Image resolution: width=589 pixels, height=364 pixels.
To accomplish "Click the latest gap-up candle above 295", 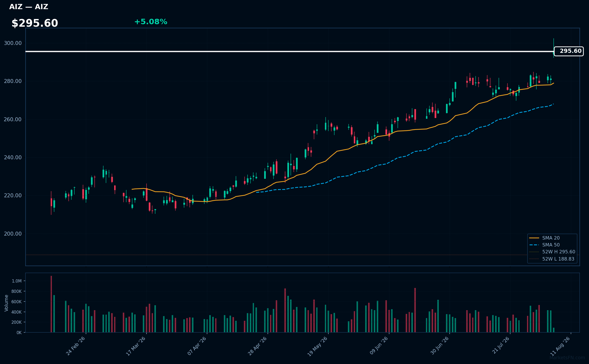I will (554, 48).
